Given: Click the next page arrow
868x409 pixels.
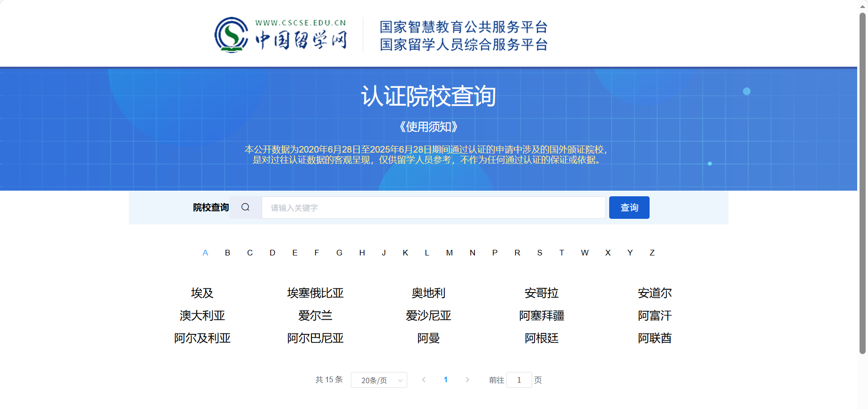Looking at the screenshot, I should pos(467,380).
